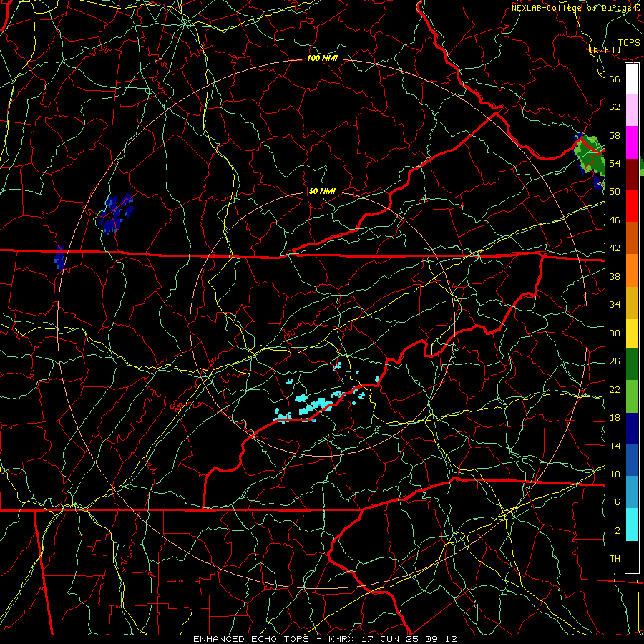Click the magenta legend color swatch
The height and width of the screenshot is (644, 644).
(x=632, y=142)
